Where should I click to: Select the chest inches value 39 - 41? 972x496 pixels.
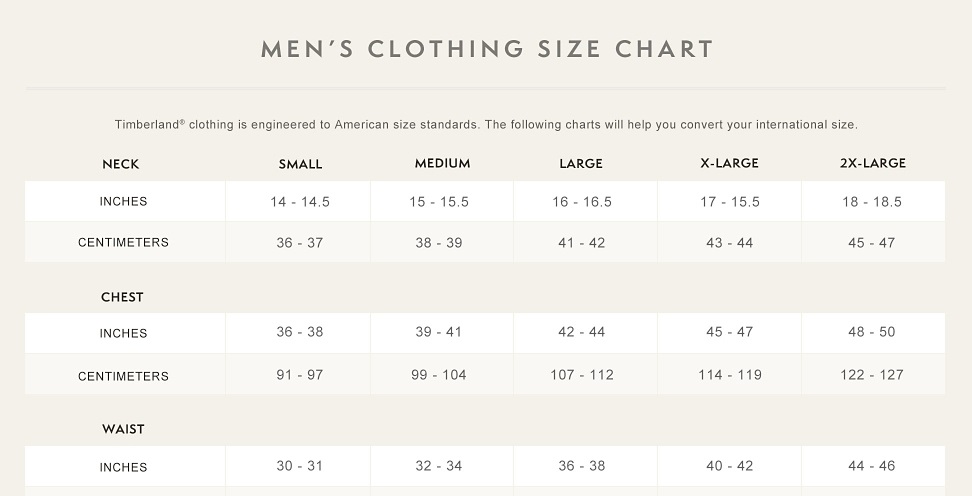click(x=438, y=332)
